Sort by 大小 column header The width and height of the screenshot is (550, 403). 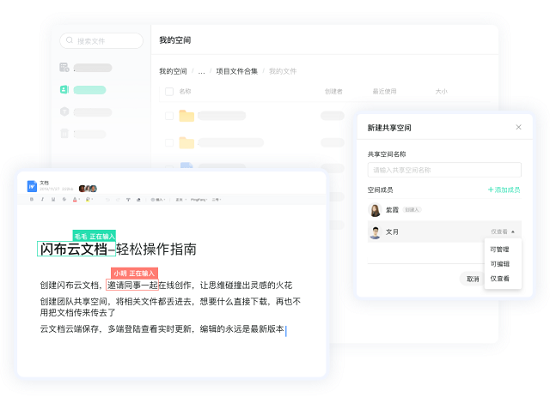441,92
